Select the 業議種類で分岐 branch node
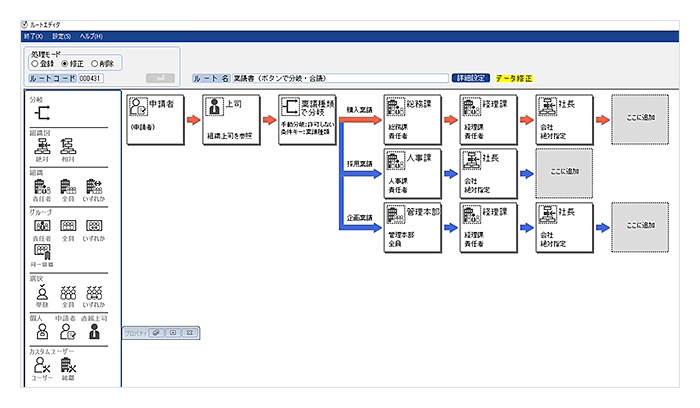The height and width of the screenshot is (408, 700). click(307, 120)
